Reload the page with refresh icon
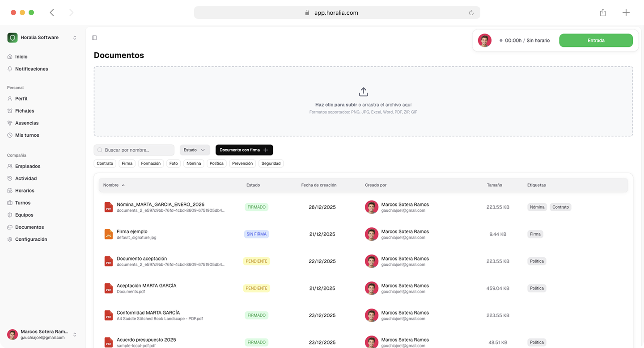The image size is (644, 348). click(x=471, y=13)
